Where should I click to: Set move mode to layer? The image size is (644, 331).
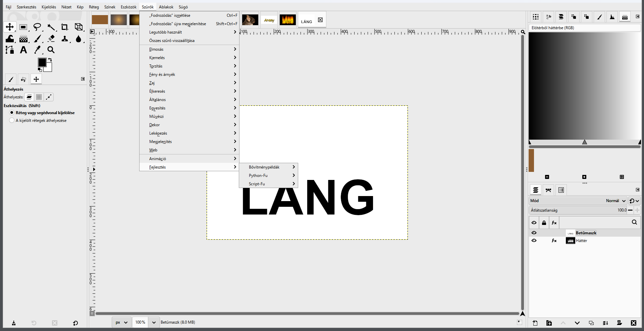pyautogui.click(x=30, y=97)
